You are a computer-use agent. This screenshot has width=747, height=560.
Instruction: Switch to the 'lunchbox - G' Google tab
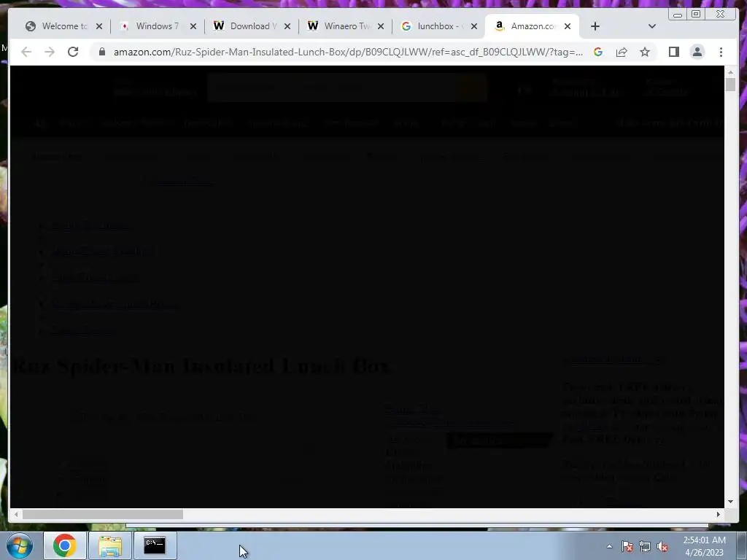pyautogui.click(x=441, y=26)
